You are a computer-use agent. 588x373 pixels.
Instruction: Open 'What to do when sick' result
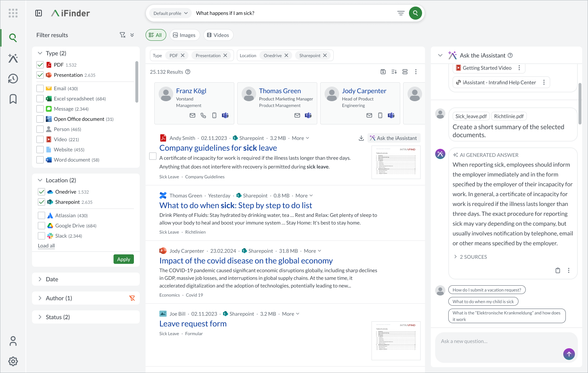[x=236, y=205]
